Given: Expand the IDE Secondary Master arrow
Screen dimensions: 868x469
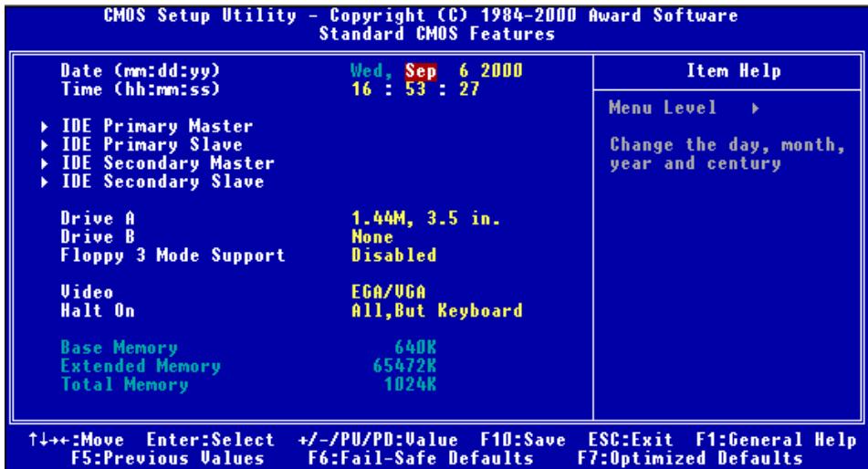Looking at the screenshot, I should (x=45, y=164).
